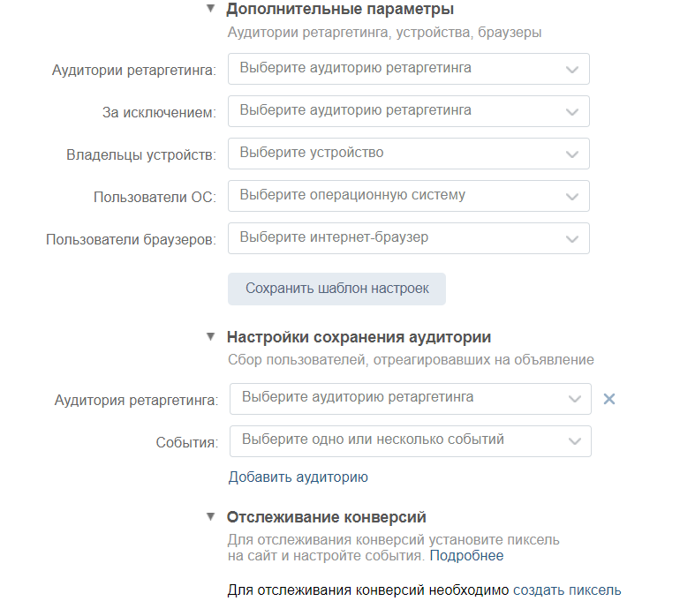The height and width of the screenshot is (616, 680).
Task: Collapse the Дополнительные параметры section triangle
Action: [x=210, y=8]
